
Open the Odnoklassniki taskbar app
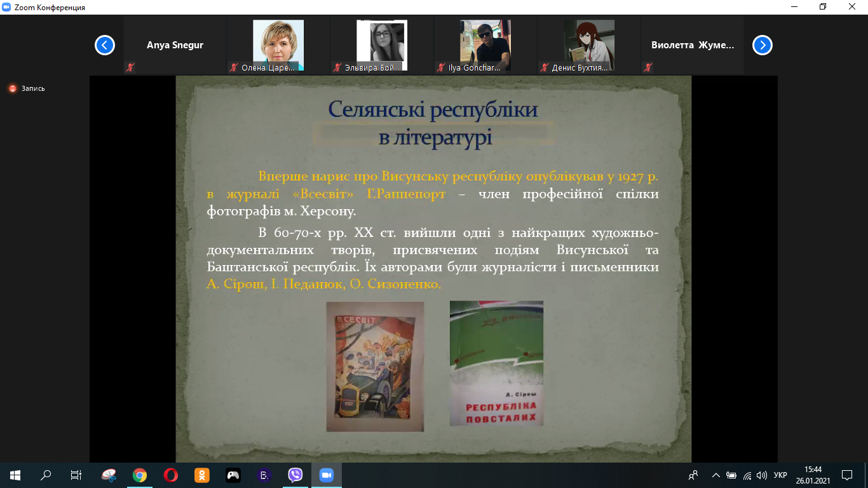click(201, 475)
